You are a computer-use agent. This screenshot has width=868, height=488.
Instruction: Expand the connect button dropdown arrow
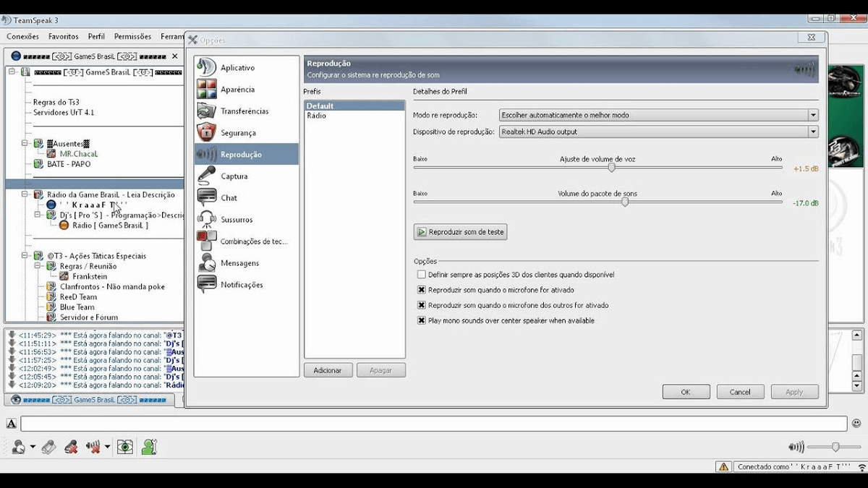(32, 447)
